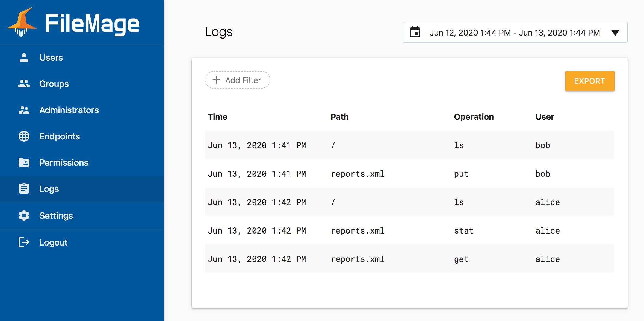Select the log row with get operation

409,259
